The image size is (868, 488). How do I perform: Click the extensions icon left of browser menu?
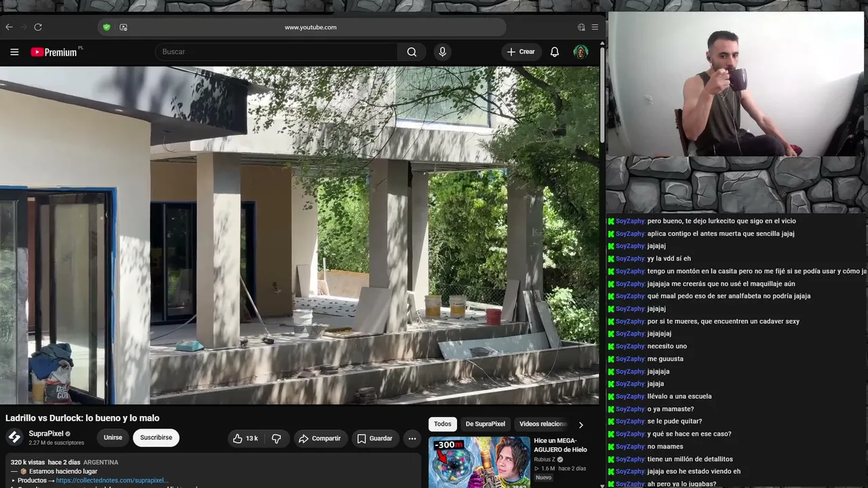[x=581, y=27]
